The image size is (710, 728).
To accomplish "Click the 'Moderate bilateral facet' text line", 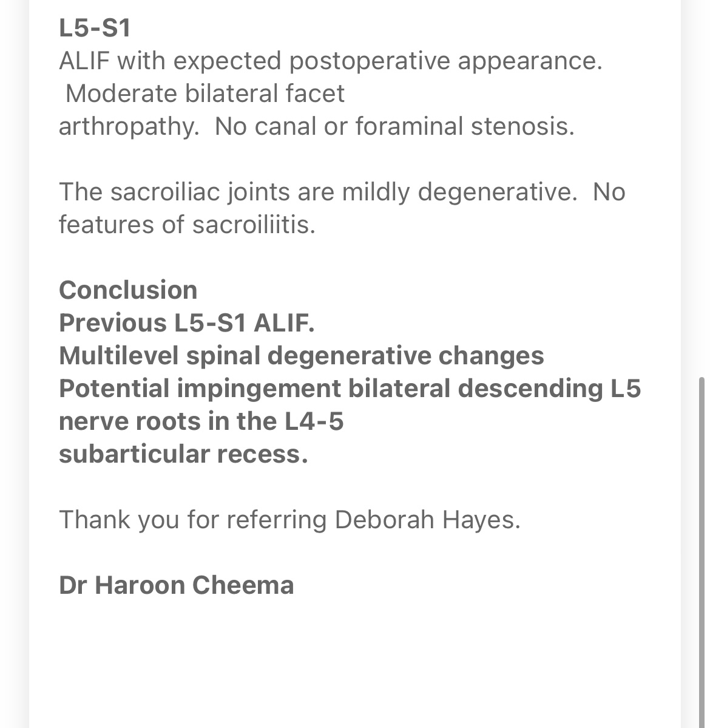I will coord(205,94).
